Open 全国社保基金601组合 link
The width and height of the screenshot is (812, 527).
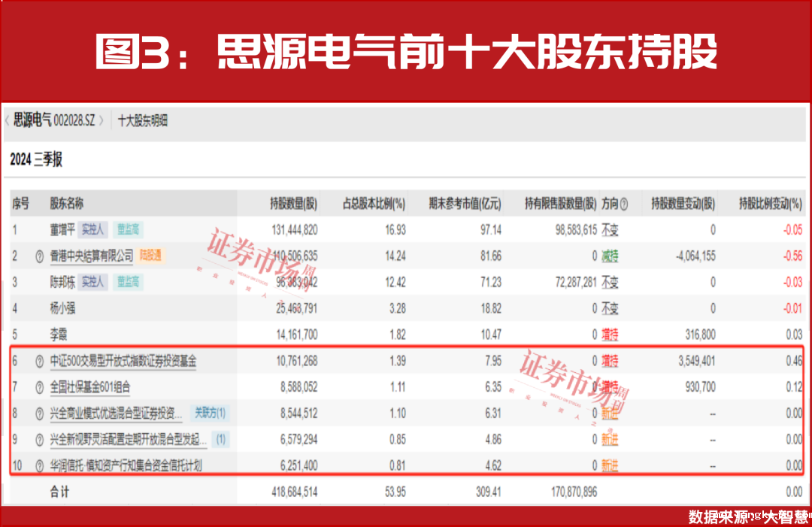90,386
